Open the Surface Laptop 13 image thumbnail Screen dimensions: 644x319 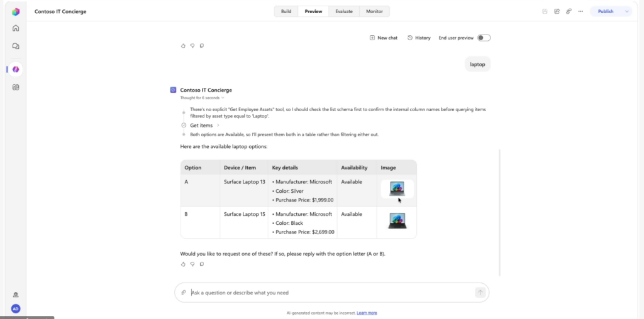pos(397,188)
